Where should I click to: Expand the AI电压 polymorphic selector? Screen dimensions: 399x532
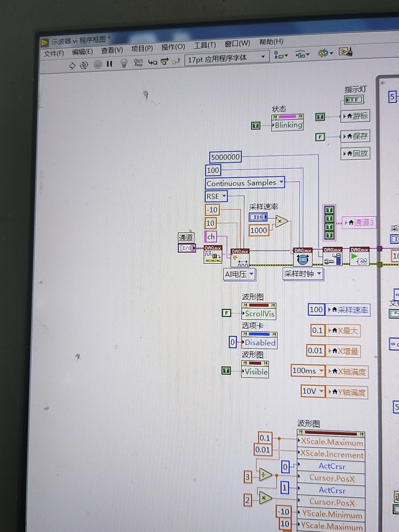pos(240,274)
